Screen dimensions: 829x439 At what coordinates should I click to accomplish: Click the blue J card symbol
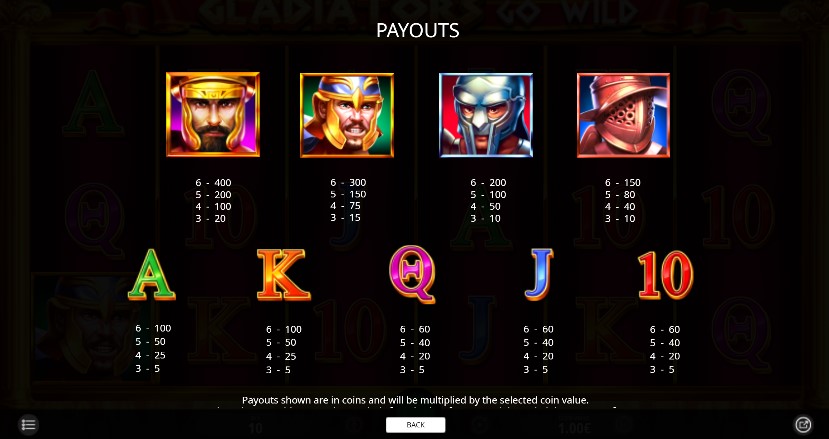(x=539, y=275)
